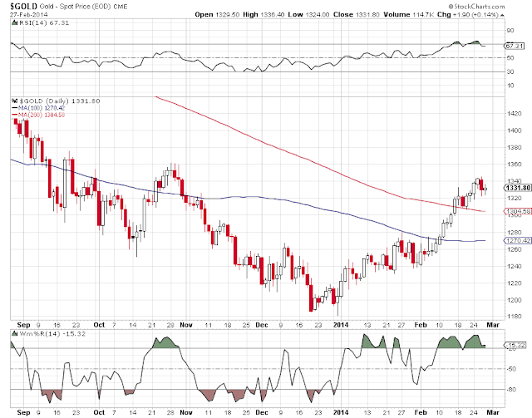The width and height of the screenshot is (532, 418).
Task: Click 'Oct' on the bottom-most date axis
Action: coord(99,412)
